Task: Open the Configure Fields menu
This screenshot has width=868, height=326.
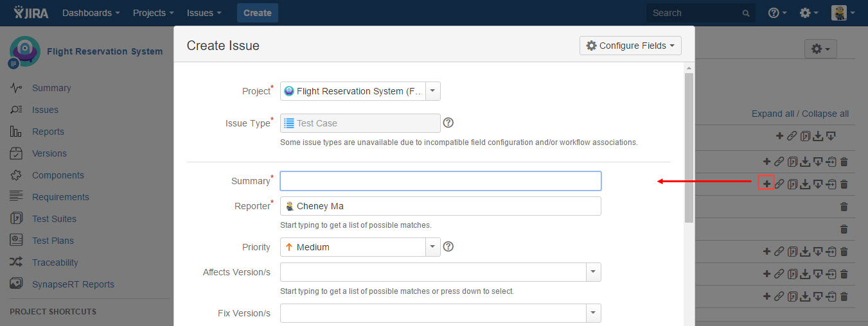Action: (630, 46)
